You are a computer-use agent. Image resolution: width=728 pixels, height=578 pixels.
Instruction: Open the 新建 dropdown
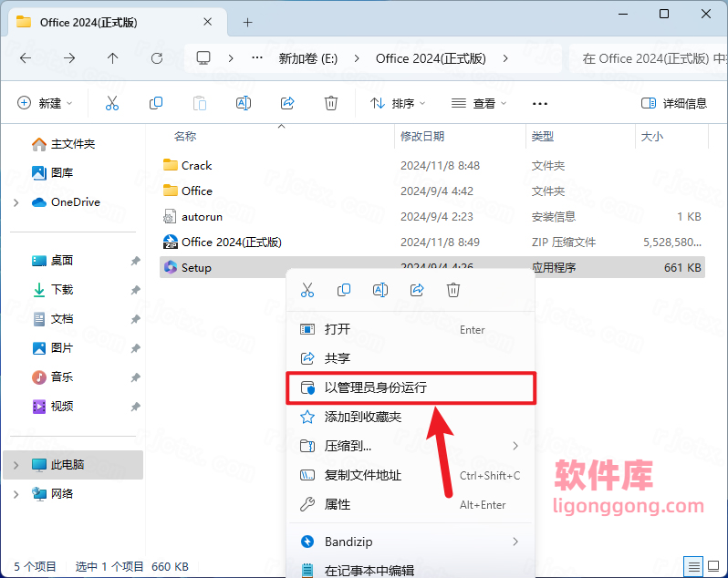[45, 103]
